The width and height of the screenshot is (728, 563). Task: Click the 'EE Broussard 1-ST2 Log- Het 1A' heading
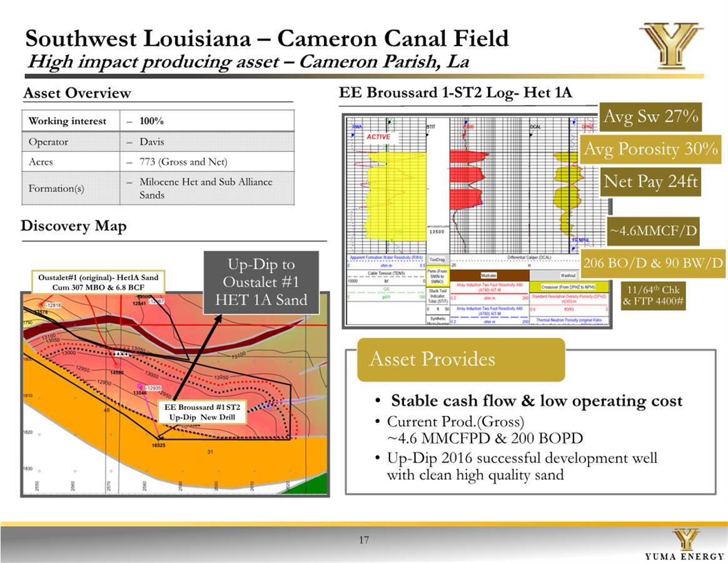point(455,93)
